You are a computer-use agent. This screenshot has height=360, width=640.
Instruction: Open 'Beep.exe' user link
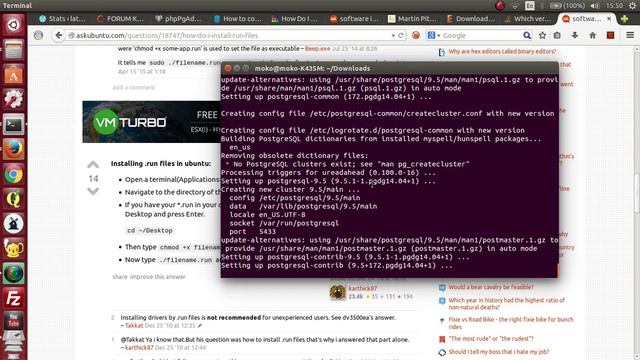tap(318, 49)
